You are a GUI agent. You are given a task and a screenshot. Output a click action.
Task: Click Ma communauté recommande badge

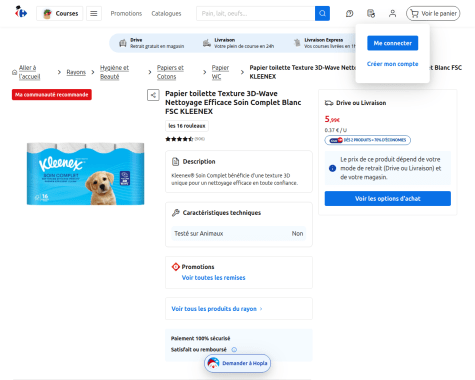click(x=52, y=95)
